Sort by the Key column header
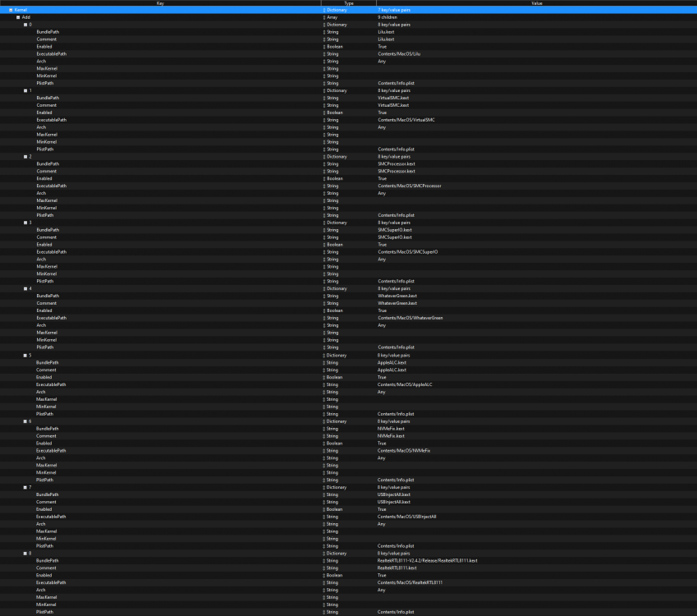This screenshot has height=616, width=697. pyautogui.click(x=160, y=3)
